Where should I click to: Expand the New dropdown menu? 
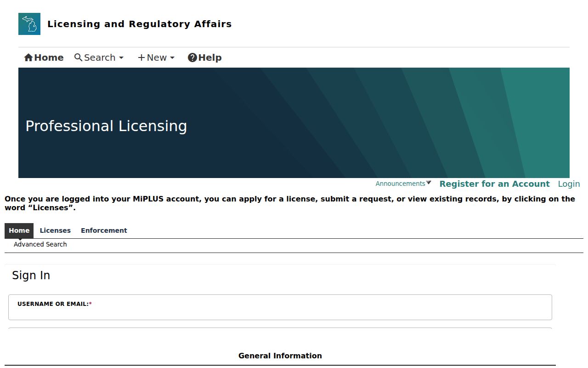click(x=156, y=57)
